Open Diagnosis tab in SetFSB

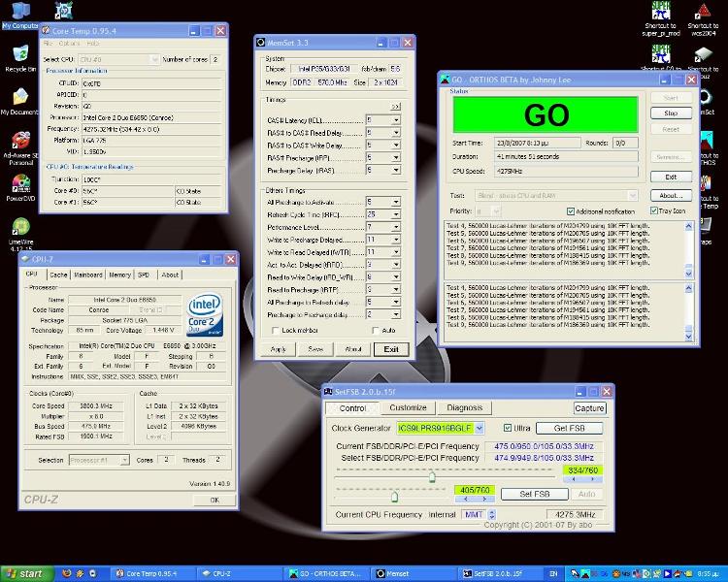tap(464, 407)
